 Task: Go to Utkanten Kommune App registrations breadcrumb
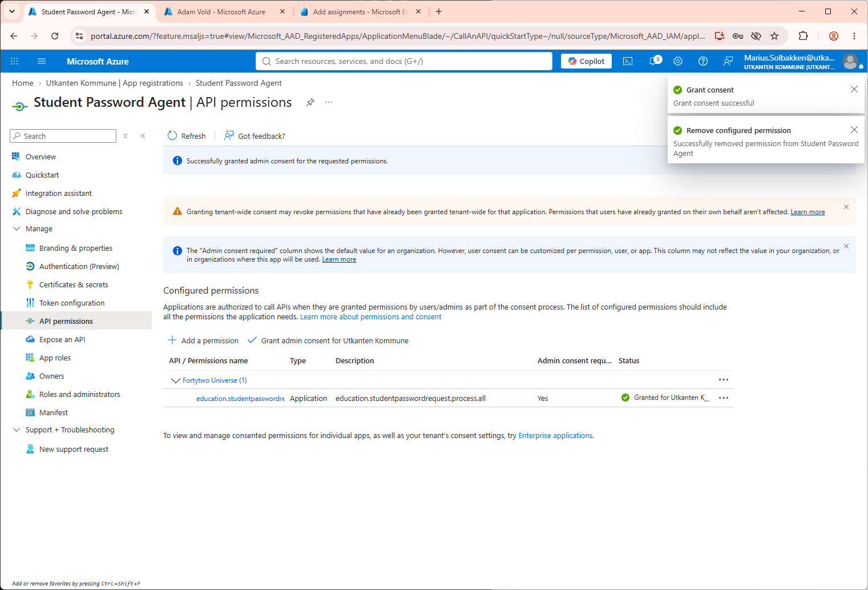point(115,83)
